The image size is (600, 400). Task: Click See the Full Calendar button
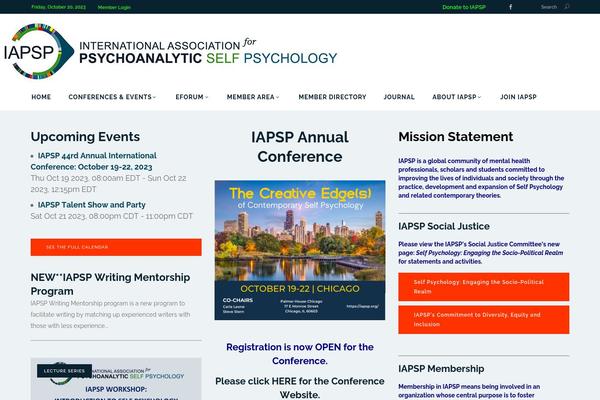pyautogui.click(x=116, y=247)
